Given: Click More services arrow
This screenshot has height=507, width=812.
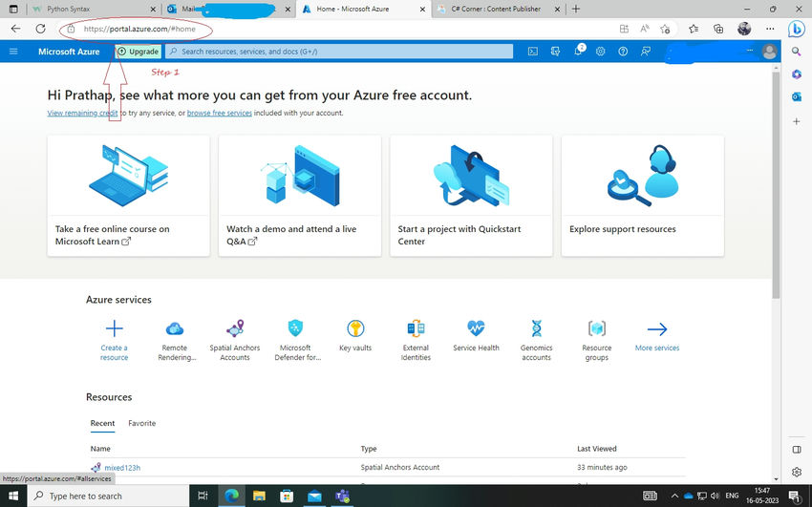Looking at the screenshot, I should [657, 329].
